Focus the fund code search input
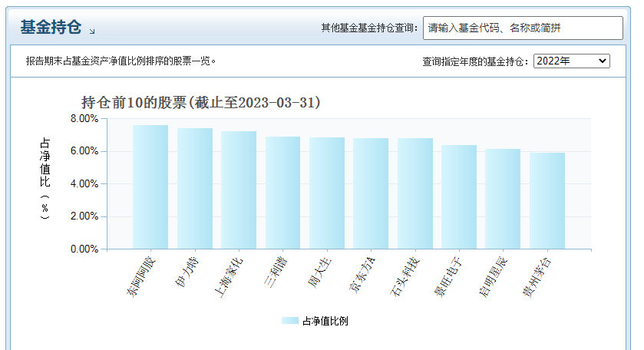Screen dimensions: 644x350 click(522, 28)
